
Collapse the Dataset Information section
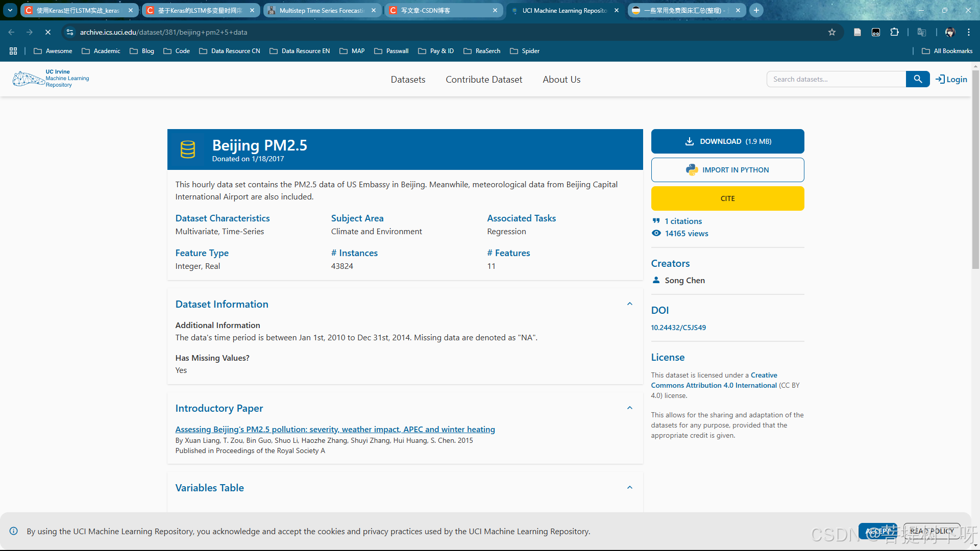(x=629, y=304)
